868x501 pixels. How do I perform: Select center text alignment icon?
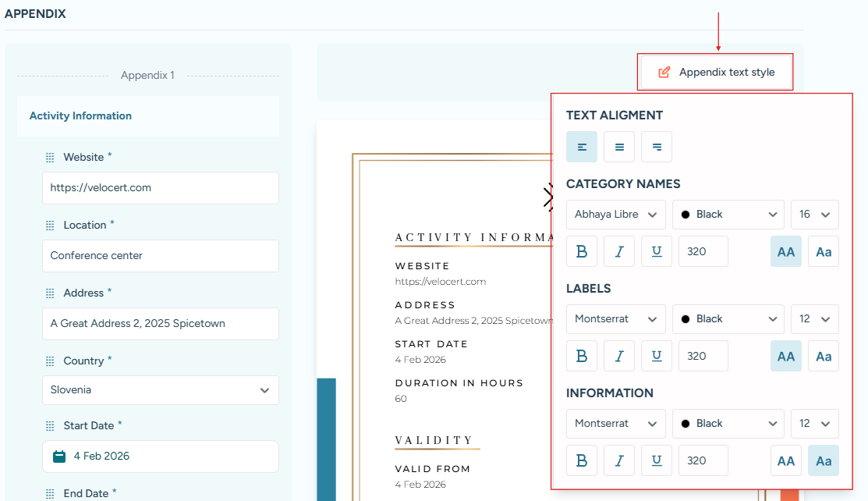point(619,147)
